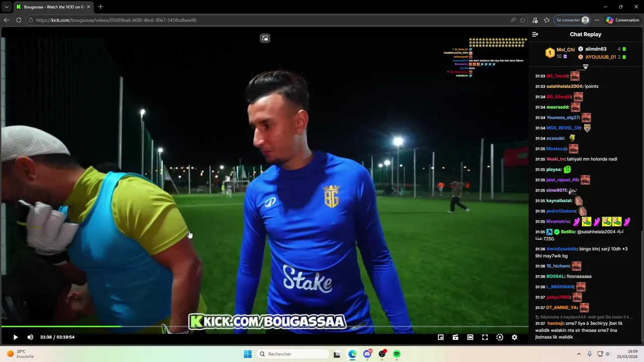
Task: Open Read aloud in address bar
Action: coord(513,20)
